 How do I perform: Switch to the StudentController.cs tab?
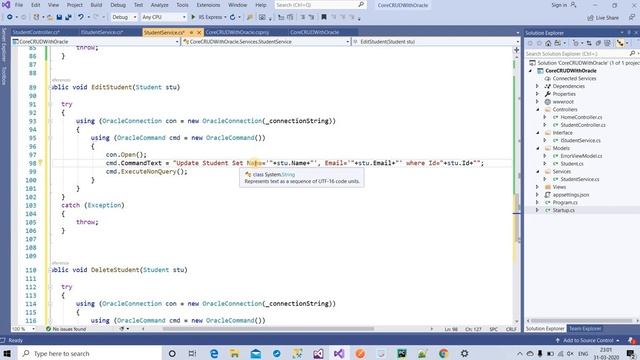click(x=36, y=32)
